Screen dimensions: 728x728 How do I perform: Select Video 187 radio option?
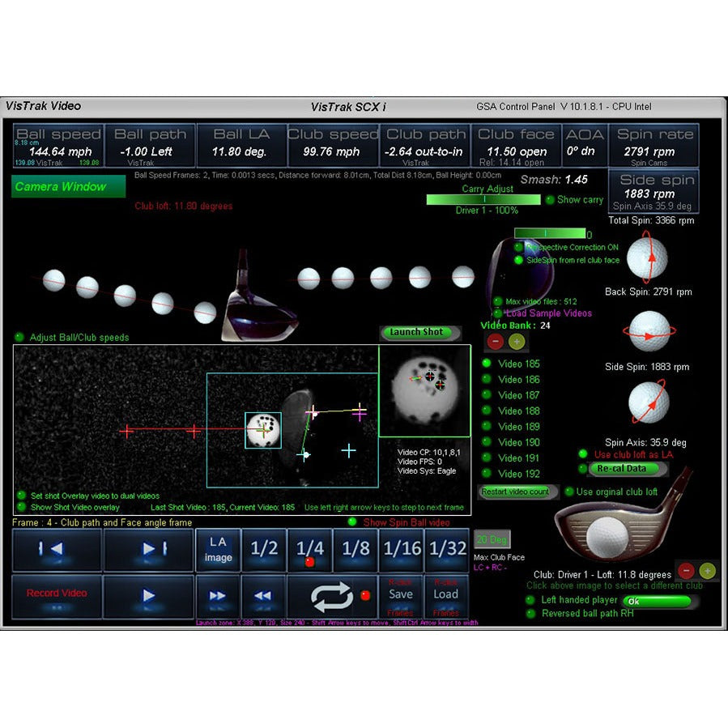487,394
